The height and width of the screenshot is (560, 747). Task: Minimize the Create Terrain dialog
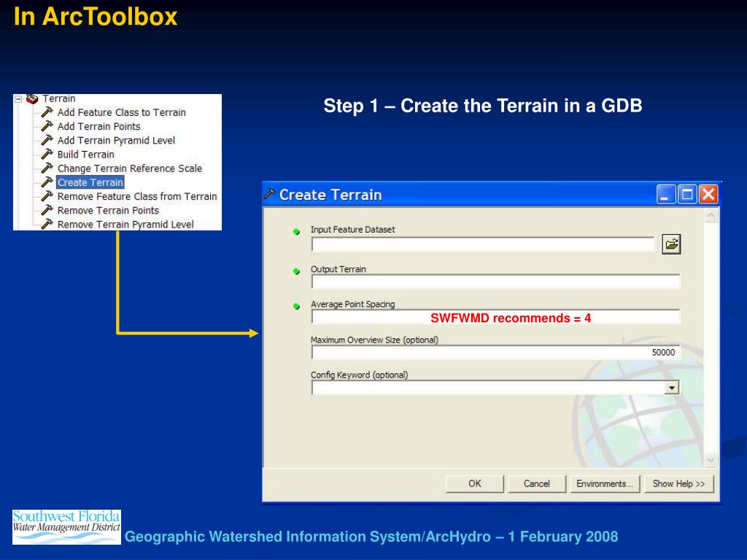[x=666, y=194]
